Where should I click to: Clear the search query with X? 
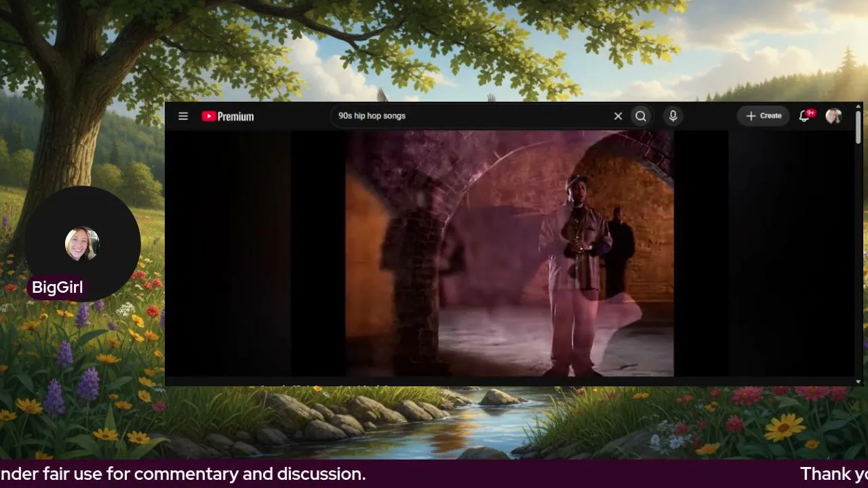pyautogui.click(x=618, y=116)
